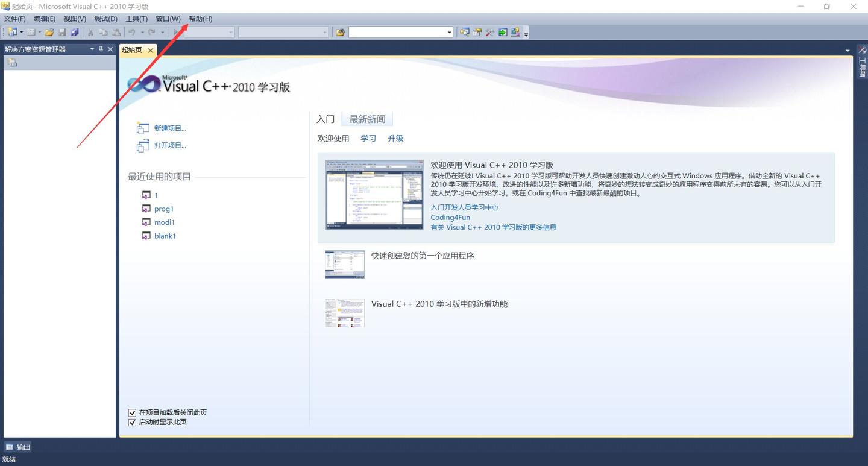Open recent project named '1'
868x466 pixels.
click(156, 195)
